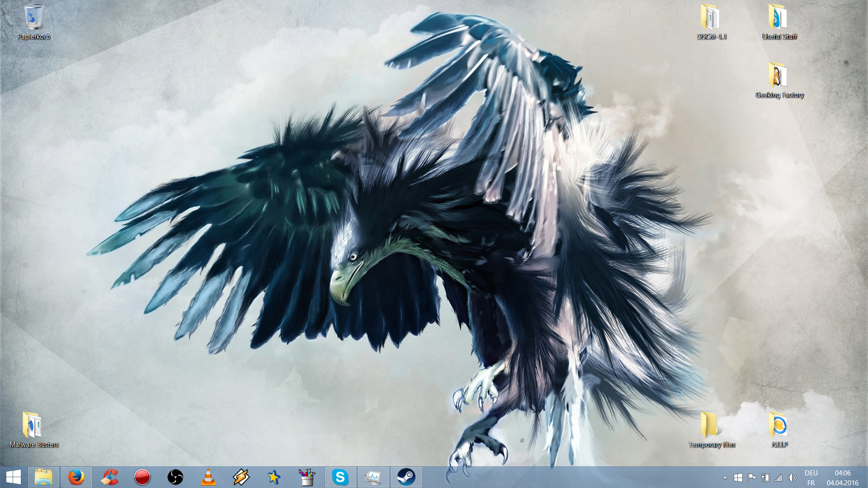Click the blue-yellow star taskbar icon
The width and height of the screenshot is (868, 488).
(x=274, y=477)
